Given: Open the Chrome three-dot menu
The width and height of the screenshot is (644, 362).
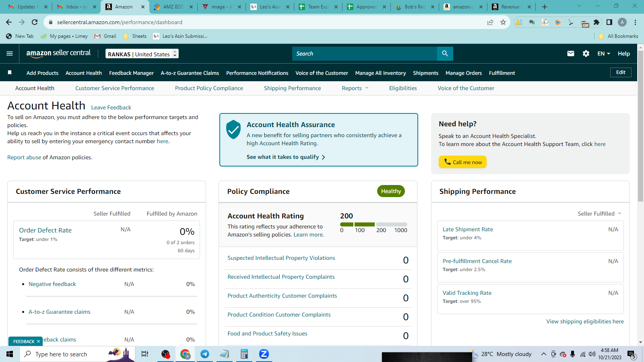Looking at the screenshot, I should coord(635,22).
